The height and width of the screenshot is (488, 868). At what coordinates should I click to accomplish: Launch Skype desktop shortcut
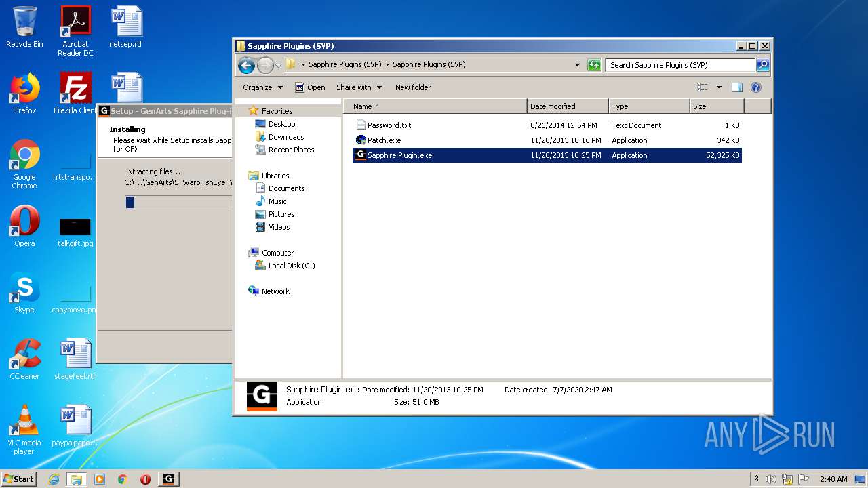pos(24,293)
